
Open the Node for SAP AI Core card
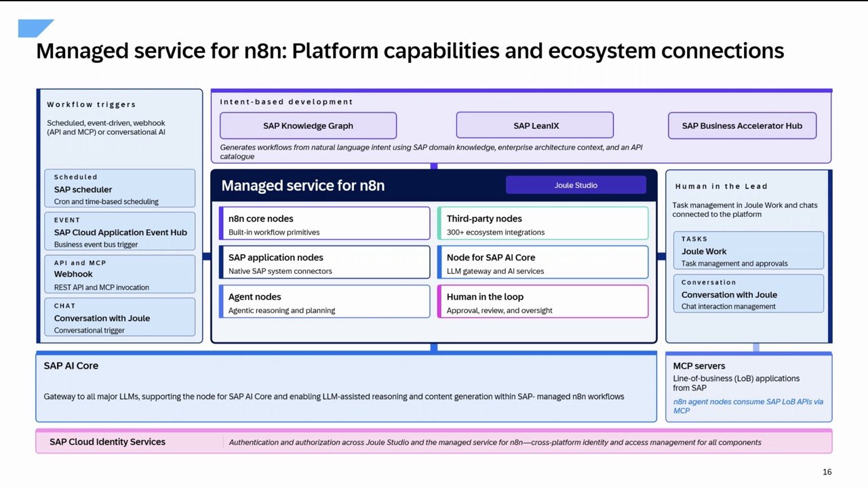point(542,263)
